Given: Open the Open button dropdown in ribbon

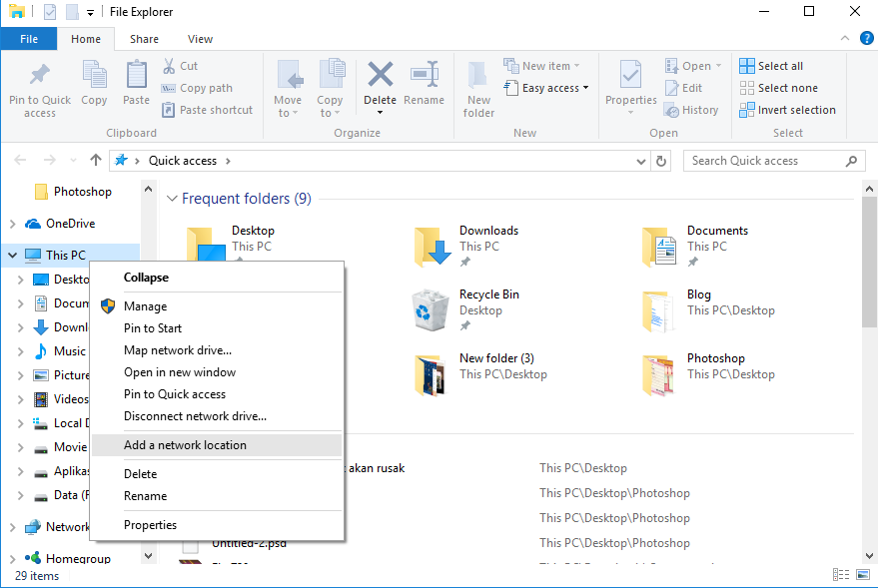Looking at the screenshot, I should click(718, 66).
